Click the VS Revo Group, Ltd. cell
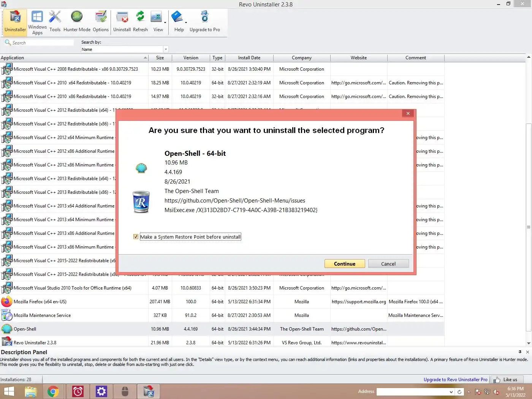Screen dimensions: 532x399 pos(302,343)
